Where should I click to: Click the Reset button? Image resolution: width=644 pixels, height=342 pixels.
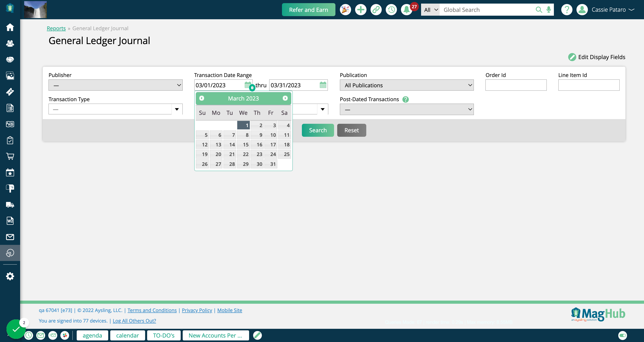[352, 130]
